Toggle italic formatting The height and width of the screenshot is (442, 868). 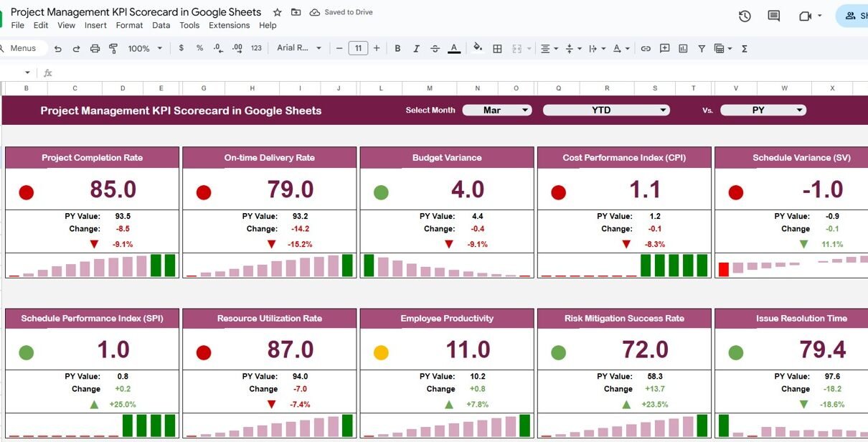click(x=416, y=49)
